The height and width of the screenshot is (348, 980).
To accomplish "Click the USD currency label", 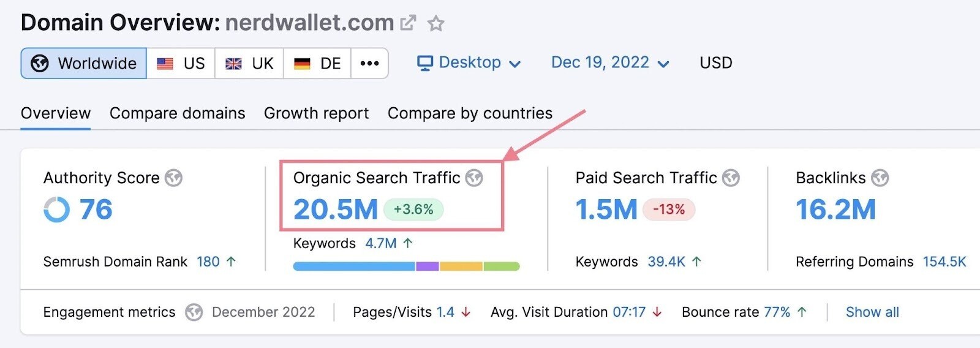I will click(x=716, y=62).
